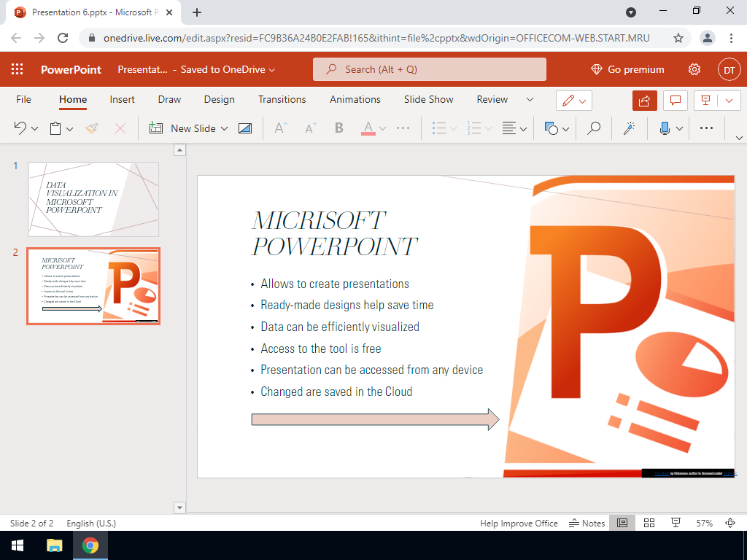
Task: Switch to the Insert tab
Action: [123, 99]
